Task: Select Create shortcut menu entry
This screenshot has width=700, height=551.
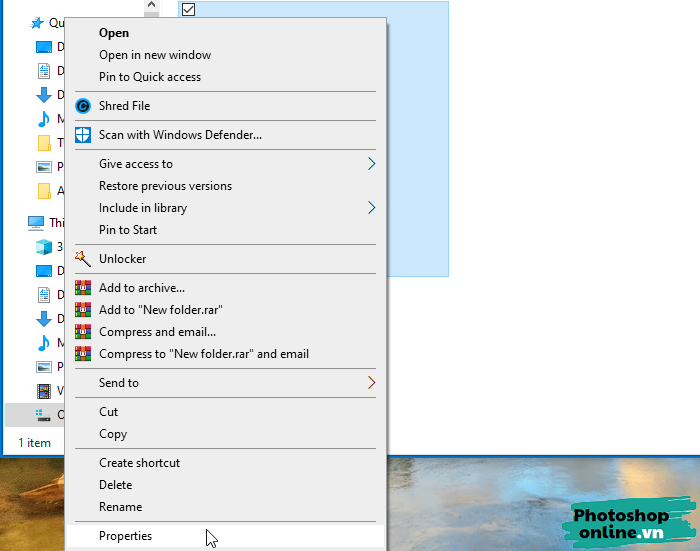Action: coord(140,463)
